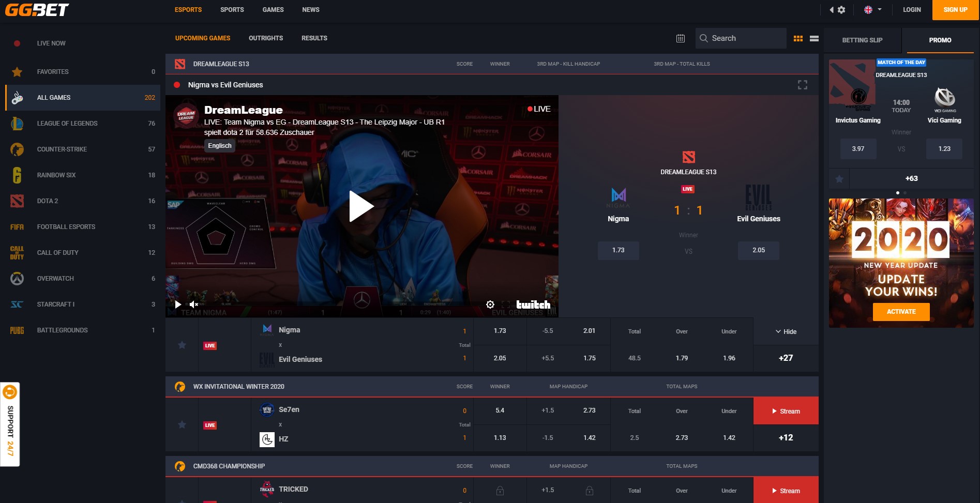Bet on Se7en winner at 5.4
Viewport: 980px width, 503px height.
point(500,410)
